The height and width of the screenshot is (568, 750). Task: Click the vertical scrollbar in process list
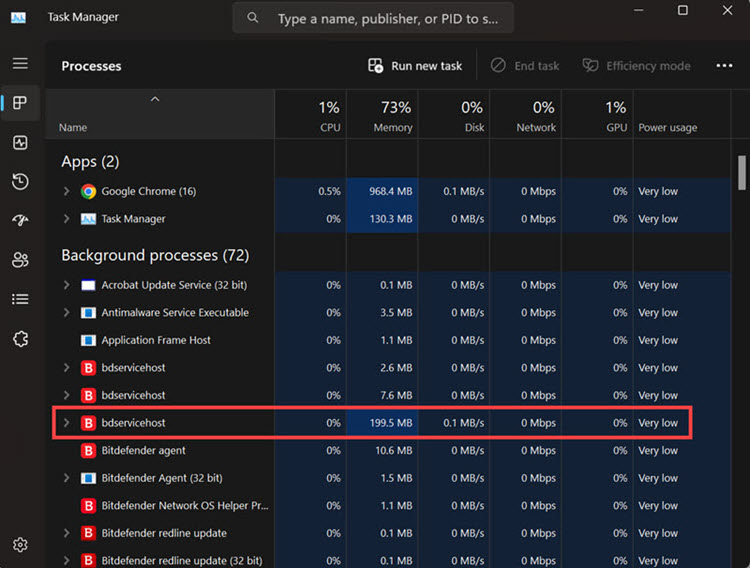[x=741, y=172]
